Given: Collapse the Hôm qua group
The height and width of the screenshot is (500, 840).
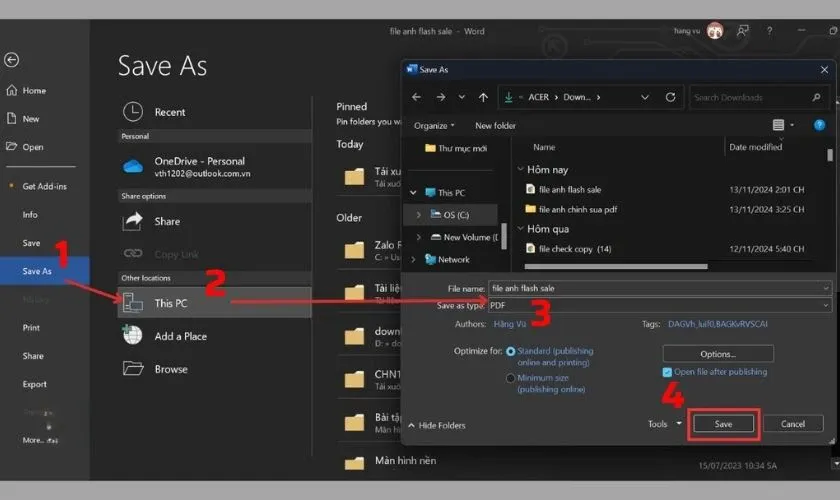Looking at the screenshot, I should (520, 228).
